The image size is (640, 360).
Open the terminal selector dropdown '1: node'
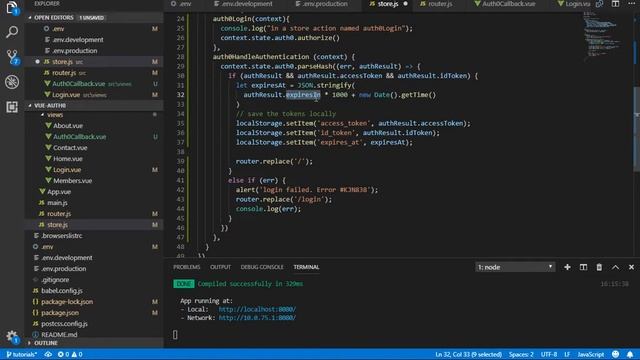(515, 267)
